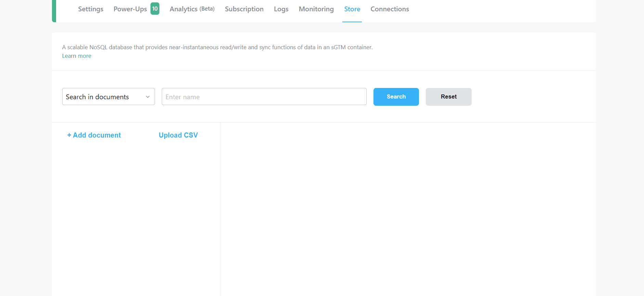This screenshot has height=296, width=644.
Task: Click the Reset button
Action: (x=449, y=97)
